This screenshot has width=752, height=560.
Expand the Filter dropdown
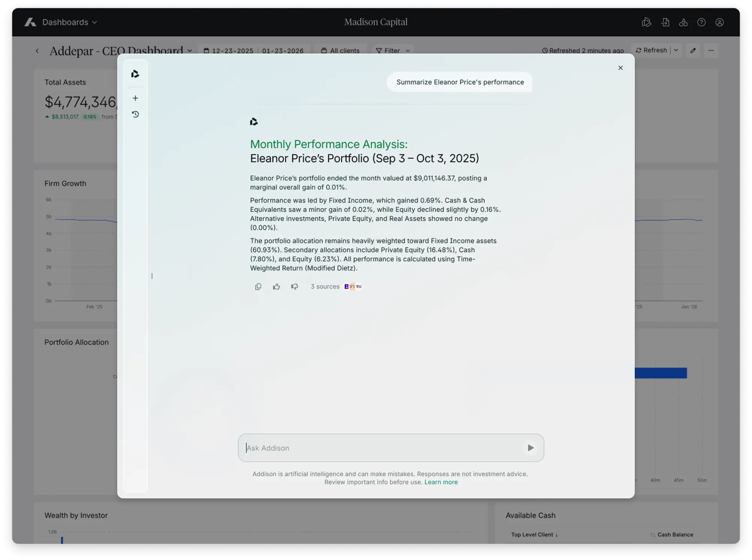393,51
